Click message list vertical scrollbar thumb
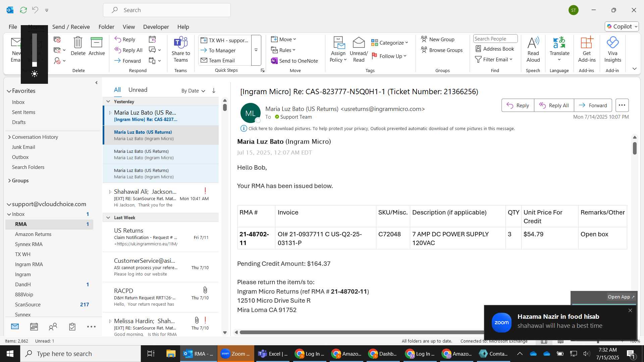644x362 pixels. click(x=225, y=107)
